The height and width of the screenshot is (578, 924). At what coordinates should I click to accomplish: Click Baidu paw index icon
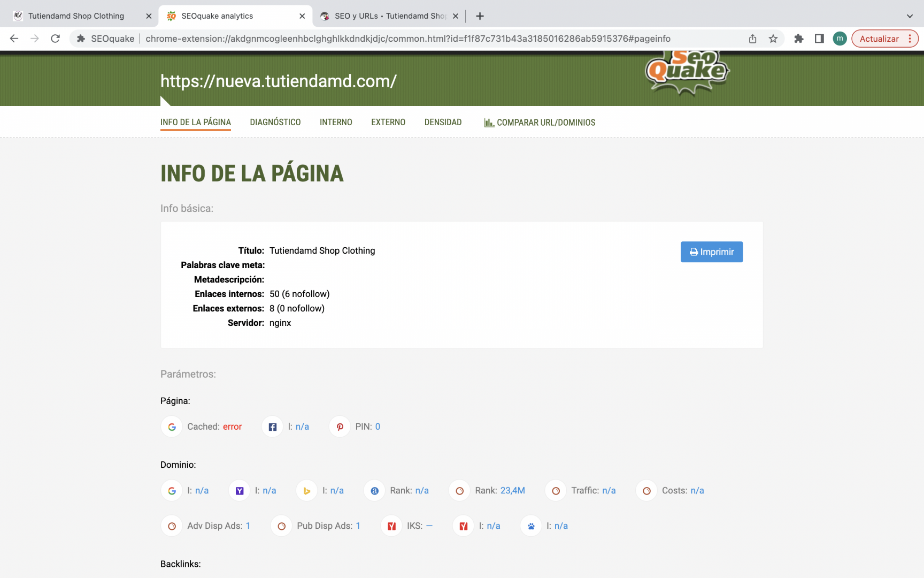click(531, 526)
